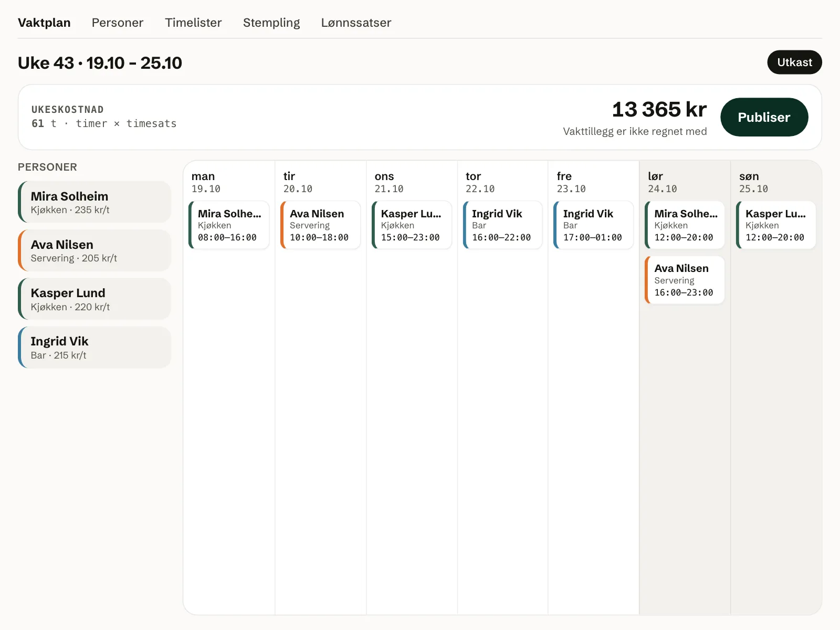Click the PERSONER section heading
The image size is (840, 630).
click(x=47, y=167)
